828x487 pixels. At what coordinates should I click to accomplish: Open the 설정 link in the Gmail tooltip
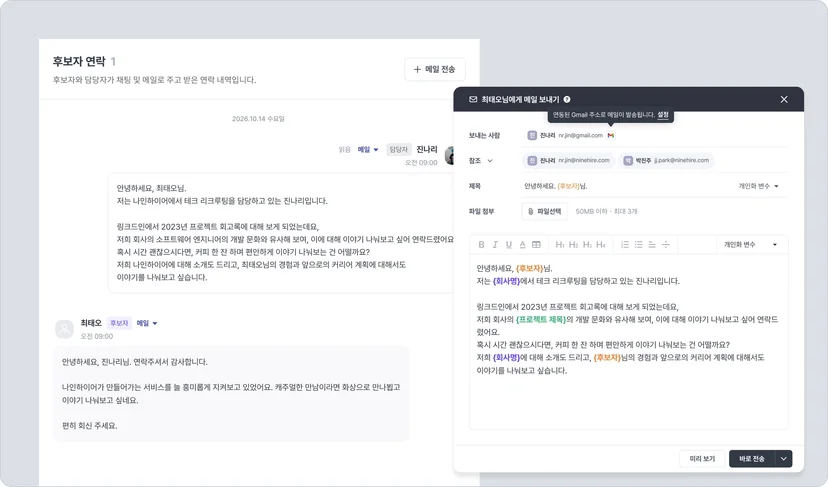point(663,115)
